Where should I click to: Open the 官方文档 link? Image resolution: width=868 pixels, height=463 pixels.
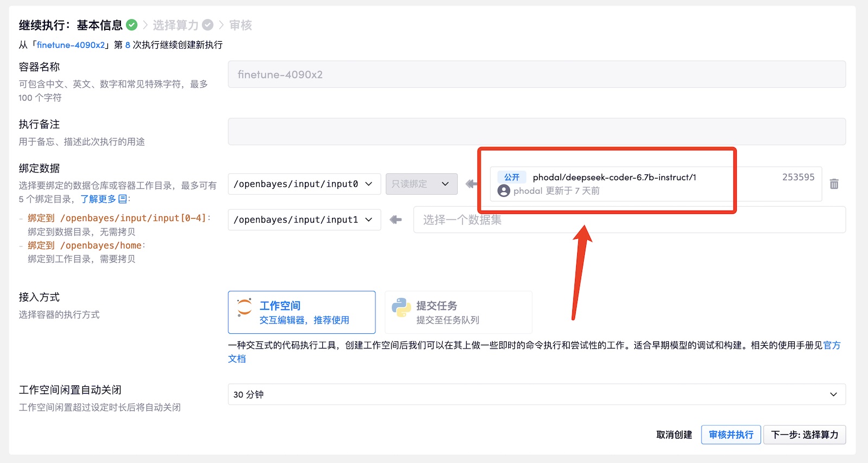pyautogui.click(x=832, y=345)
